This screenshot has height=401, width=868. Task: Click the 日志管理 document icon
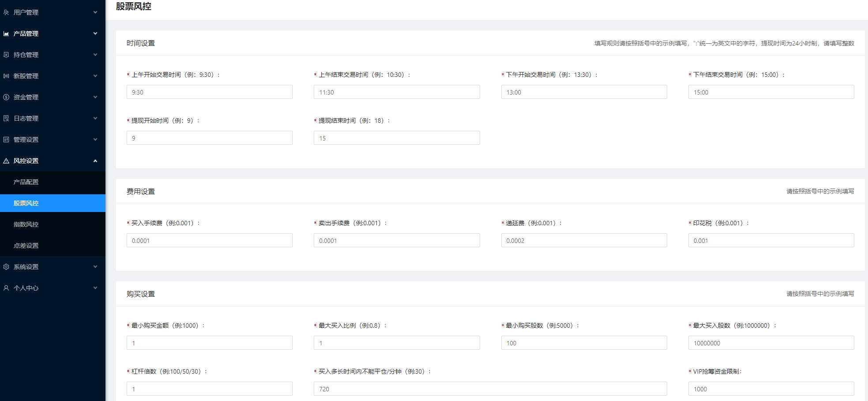click(6, 118)
